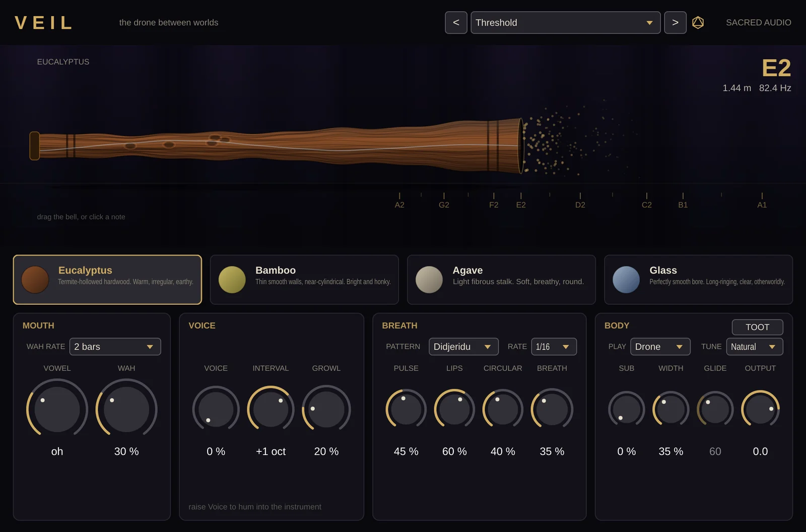Select note G2 on the length ruler
Viewport: 806px width, 532px height.
(444, 201)
